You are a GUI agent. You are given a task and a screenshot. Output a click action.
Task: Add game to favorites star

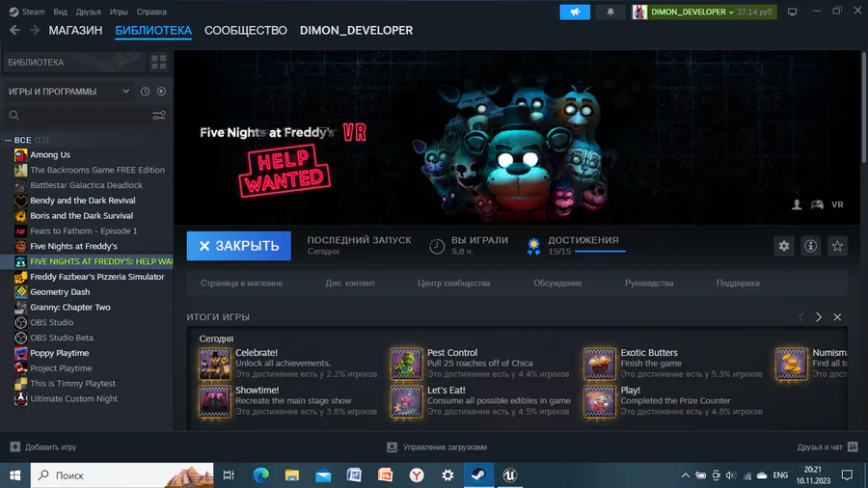[x=837, y=246]
